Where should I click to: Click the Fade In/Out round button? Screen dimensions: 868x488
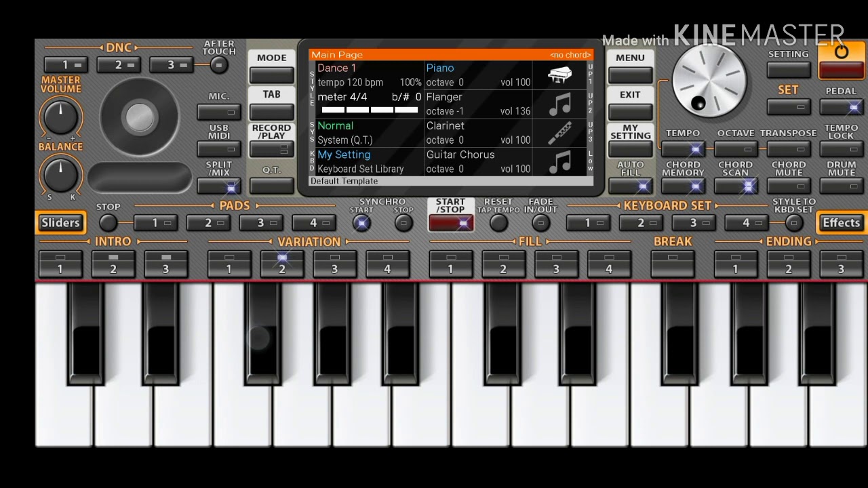(x=540, y=222)
